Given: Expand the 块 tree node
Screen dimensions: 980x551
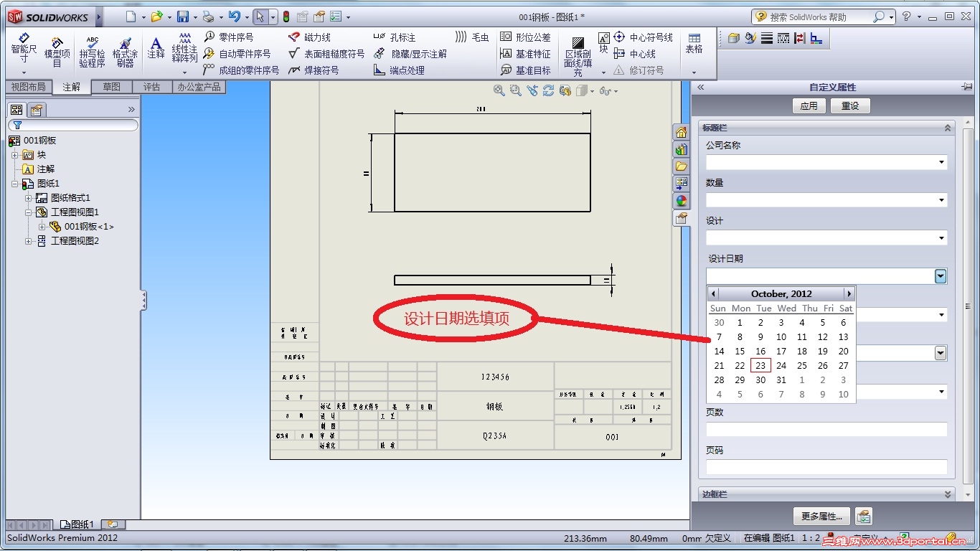Looking at the screenshot, I should click(x=15, y=155).
